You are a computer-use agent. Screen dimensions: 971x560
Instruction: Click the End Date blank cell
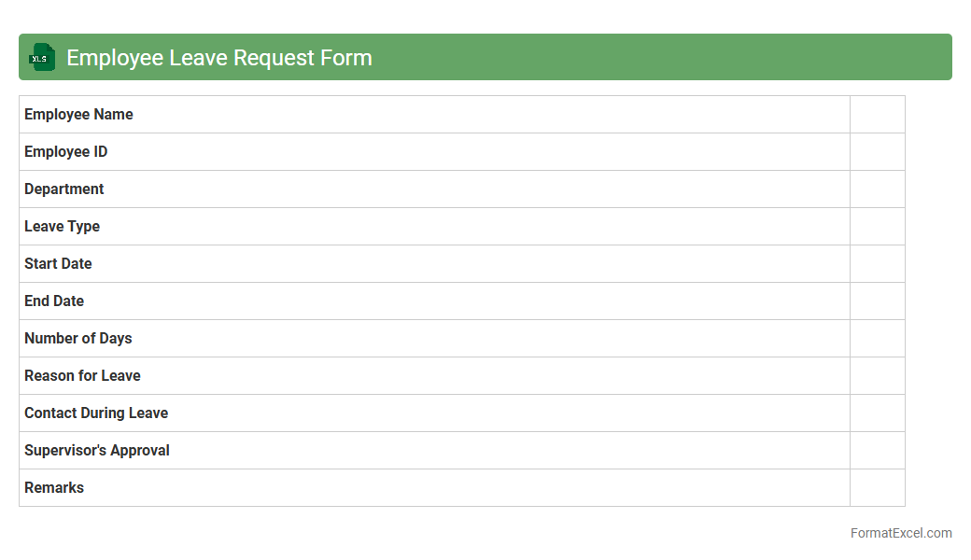877,301
